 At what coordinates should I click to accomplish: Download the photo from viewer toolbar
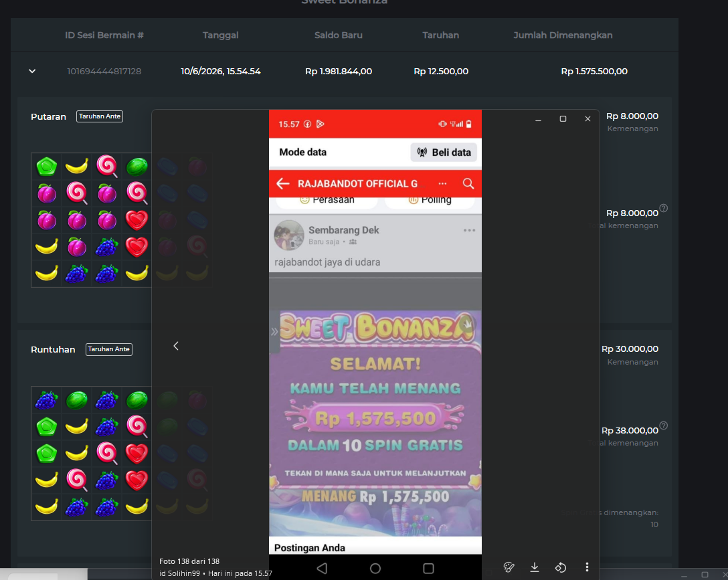click(x=535, y=567)
